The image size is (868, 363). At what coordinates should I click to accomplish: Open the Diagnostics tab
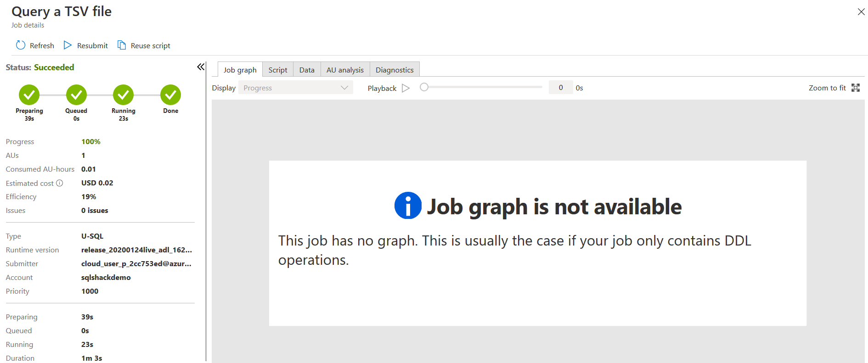pos(395,70)
